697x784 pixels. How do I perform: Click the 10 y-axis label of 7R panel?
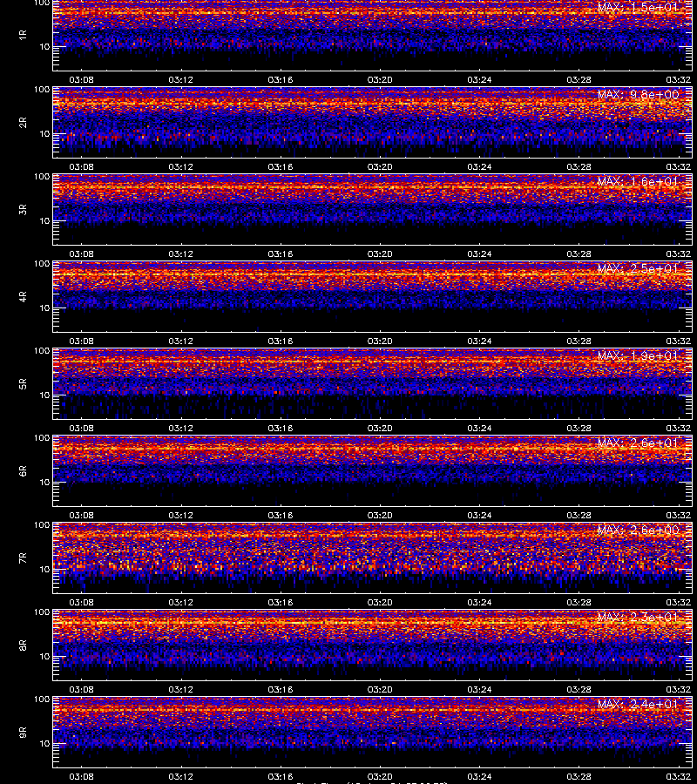click(x=44, y=570)
